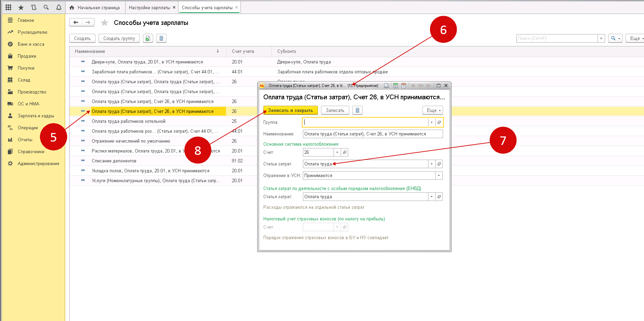The width and height of the screenshot is (644, 321).
Task: Navigate back with the left arrow button
Action: pyautogui.click(x=76, y=23)
